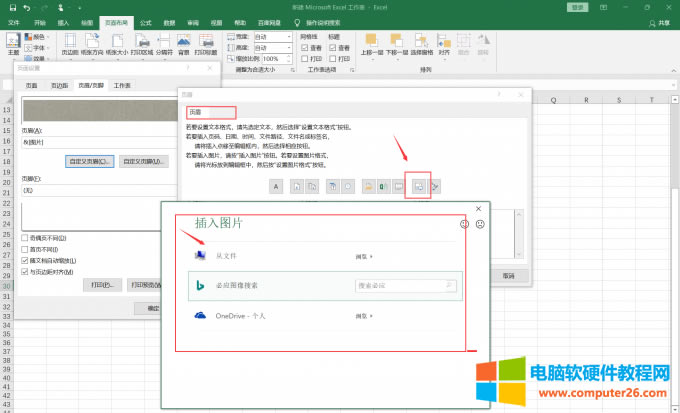
Task: Click the 自定义页眉 button
Action: point(89,160)
